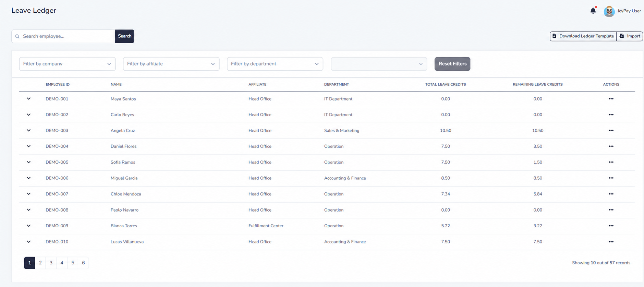Expand the DEMO-008 row details
644x287 pixels.
28,210
